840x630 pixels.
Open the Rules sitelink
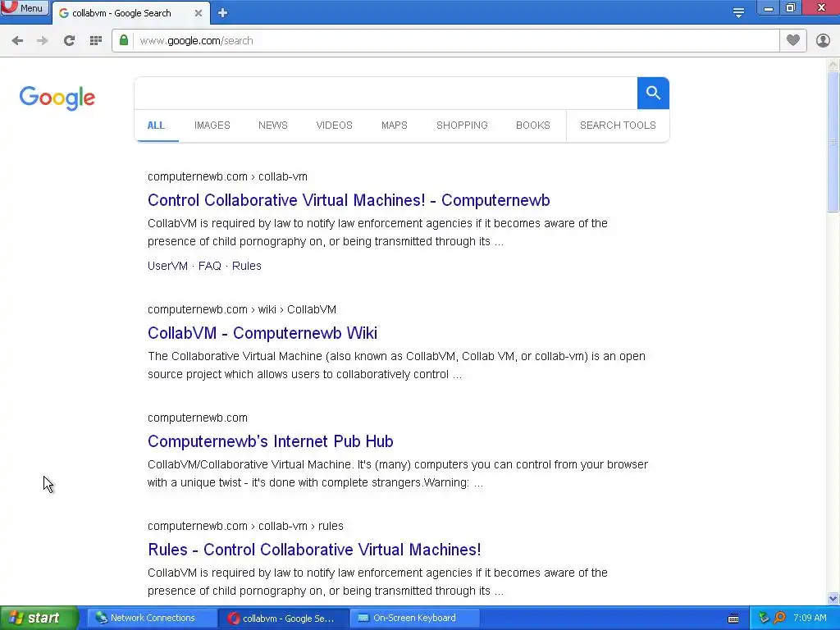[246, 267]
